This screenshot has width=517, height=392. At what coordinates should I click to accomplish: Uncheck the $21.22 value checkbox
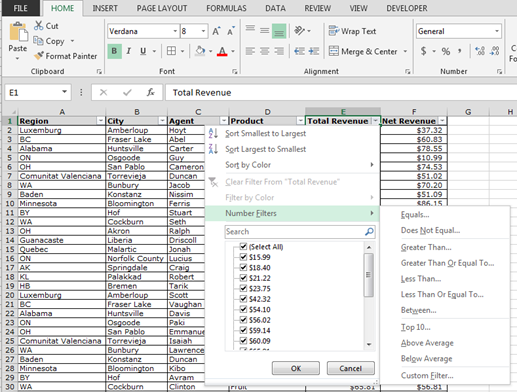point(243,278)
